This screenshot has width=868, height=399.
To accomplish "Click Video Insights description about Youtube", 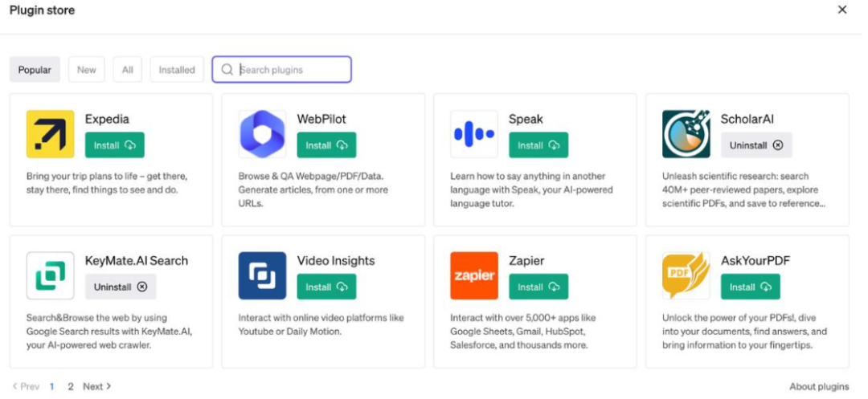I will tap(321, 324).
